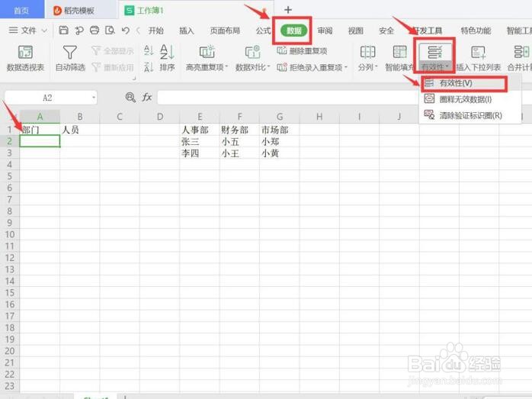
Task: Select cell containing 张三
Action: [x=200, y=141]
